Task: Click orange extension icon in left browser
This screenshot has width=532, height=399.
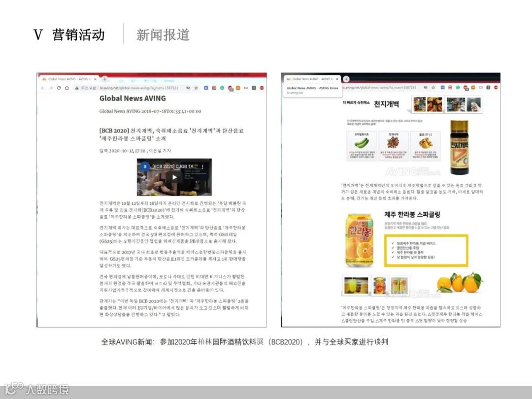Action: [x=238, y=88]
